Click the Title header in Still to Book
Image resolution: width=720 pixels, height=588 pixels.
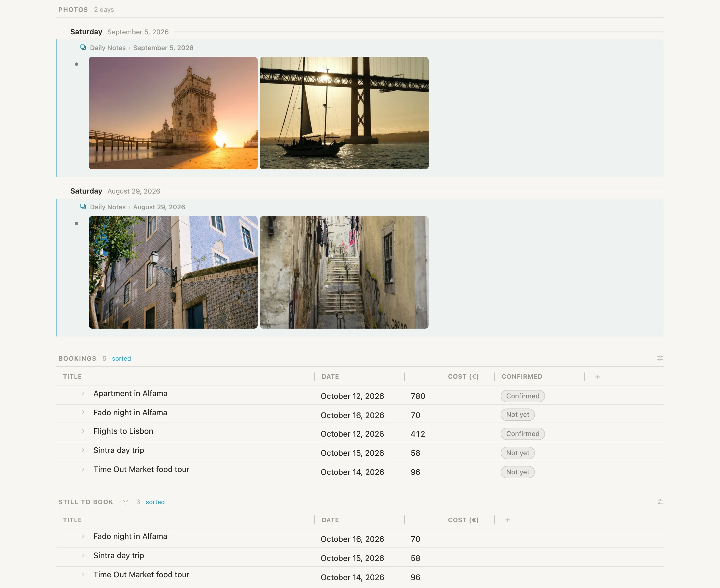pos(73,520)
